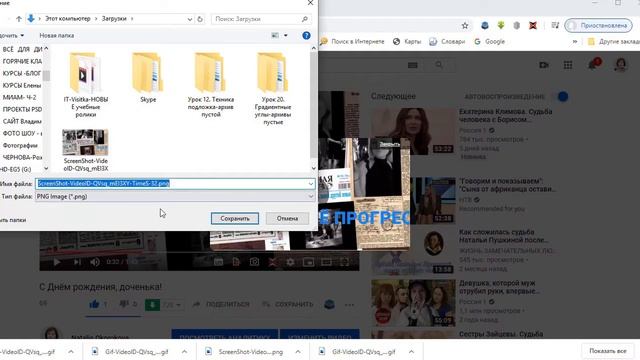Skip to the next video

tap(77, 262)
